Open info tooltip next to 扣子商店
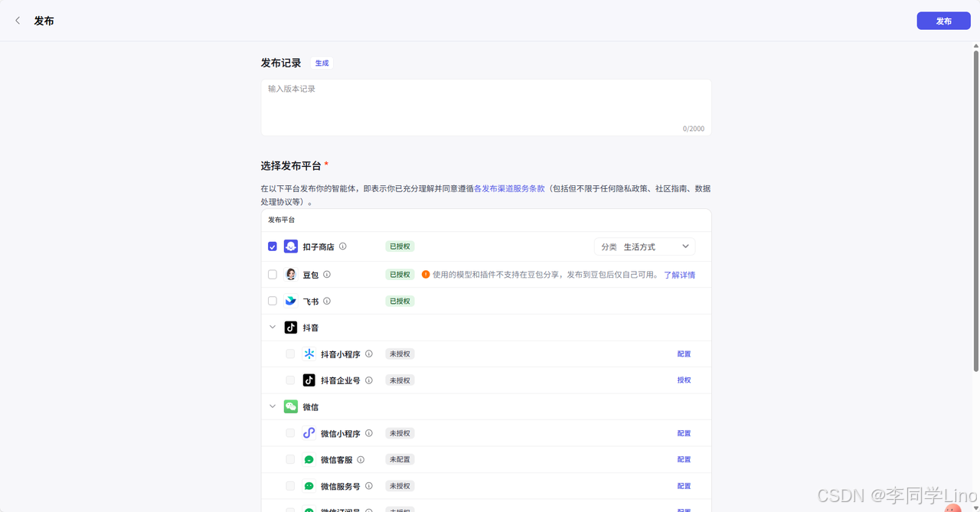The width and height of the screenshot is (980, 512). click(x=343, y=246)
